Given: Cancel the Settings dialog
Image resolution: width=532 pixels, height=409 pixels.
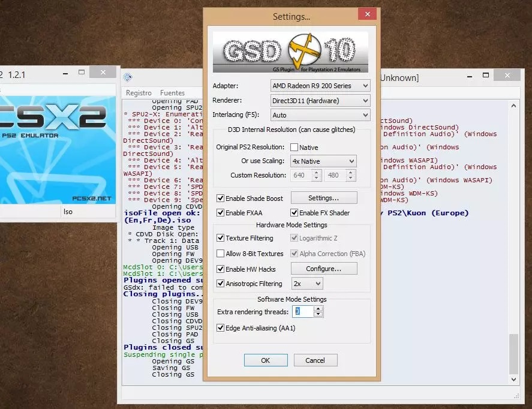Looking at the screenshot, I should click(315, 360).
